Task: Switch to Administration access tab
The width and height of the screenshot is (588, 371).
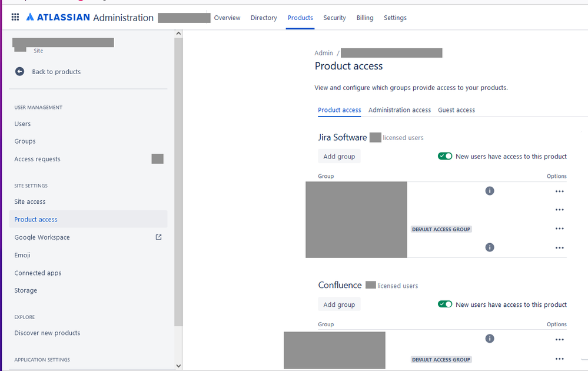Action: tap(400, 110)
